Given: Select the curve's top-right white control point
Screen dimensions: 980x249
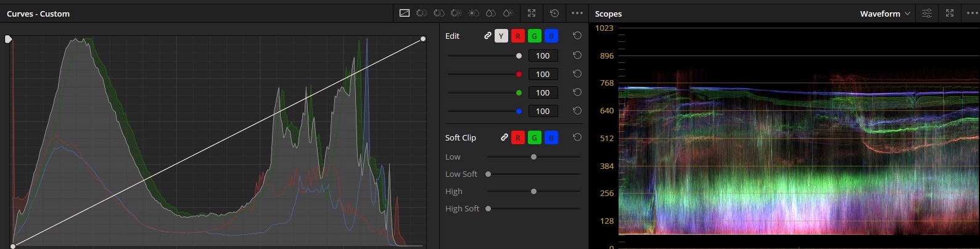Looking at the screenshot, I should pyautogui.click(x=423, y=39).
